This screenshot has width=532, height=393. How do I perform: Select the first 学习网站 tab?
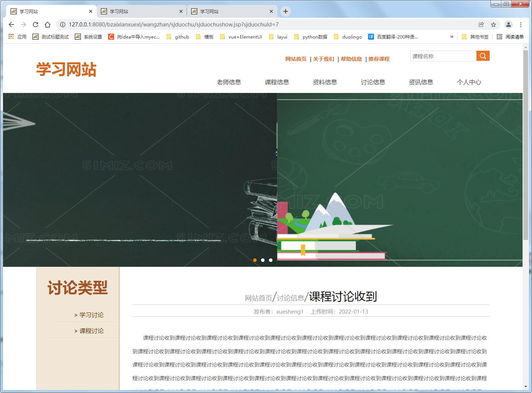click(x=51, y=11)
